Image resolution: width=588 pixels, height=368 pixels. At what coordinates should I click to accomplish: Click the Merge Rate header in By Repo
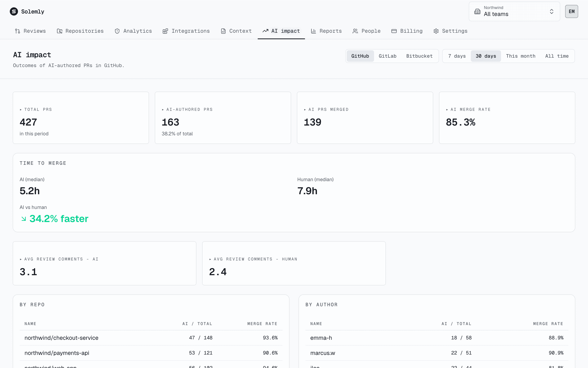coord(262,324)
